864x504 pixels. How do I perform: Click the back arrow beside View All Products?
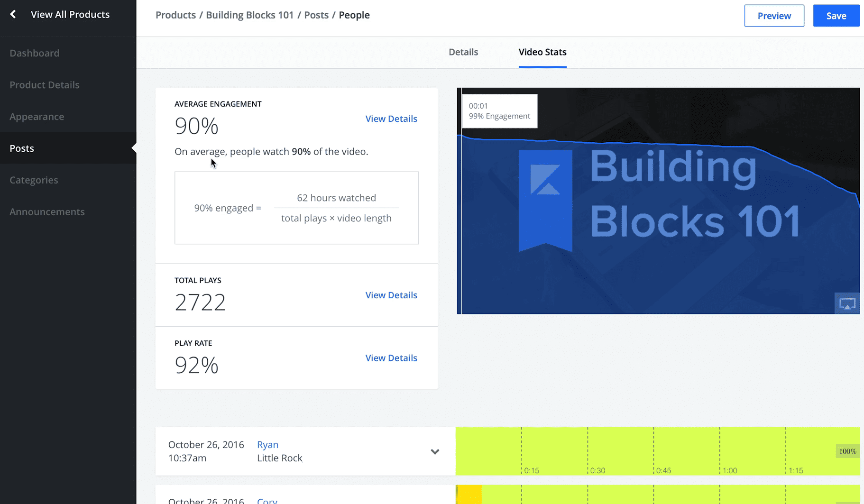point(13,14)
